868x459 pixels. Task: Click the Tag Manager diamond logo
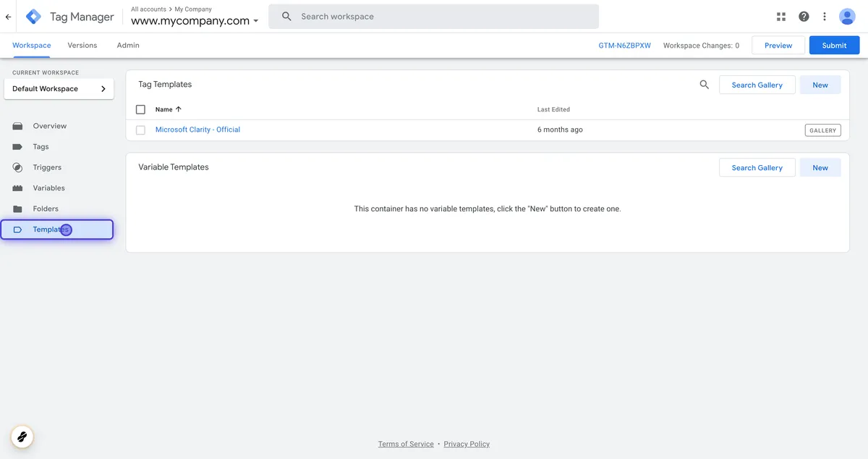tap(33, 17)
